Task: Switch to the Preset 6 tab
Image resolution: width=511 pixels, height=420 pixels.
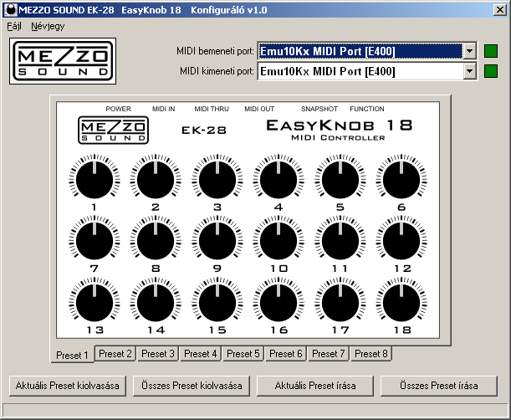Action: pyautogui.click(x=286, y=354)
